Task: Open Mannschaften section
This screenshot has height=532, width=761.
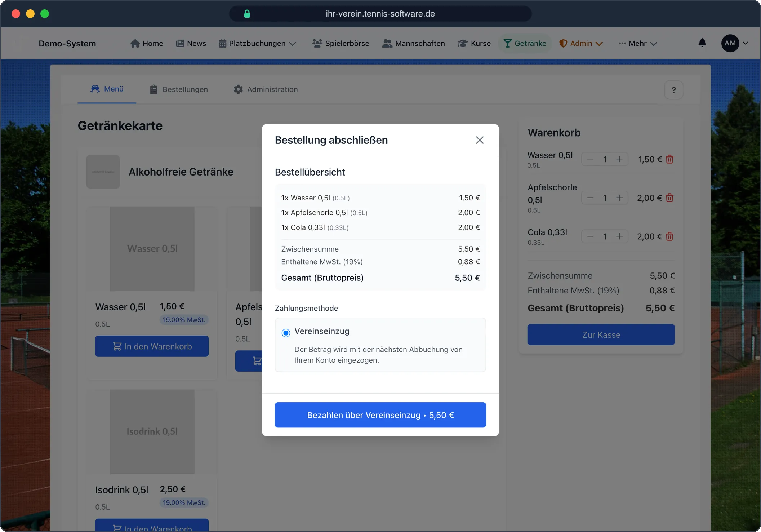Action: [413, 43]
